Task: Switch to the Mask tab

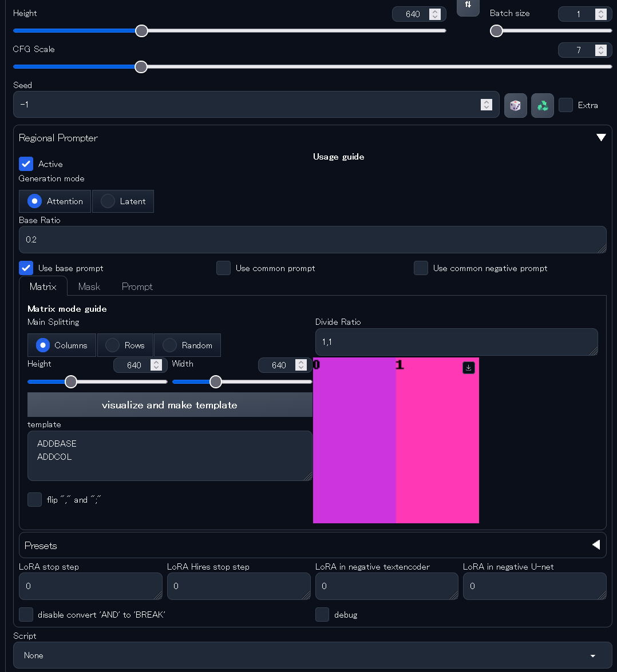Action: click(x=89, y=287)
